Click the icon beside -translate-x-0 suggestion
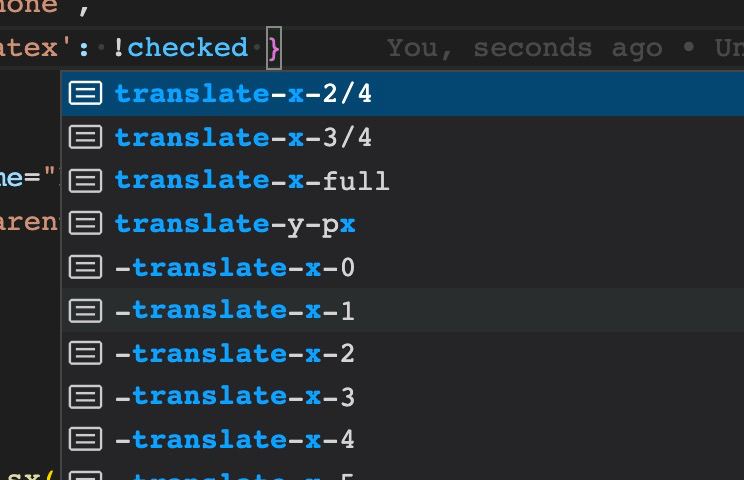 85,268
